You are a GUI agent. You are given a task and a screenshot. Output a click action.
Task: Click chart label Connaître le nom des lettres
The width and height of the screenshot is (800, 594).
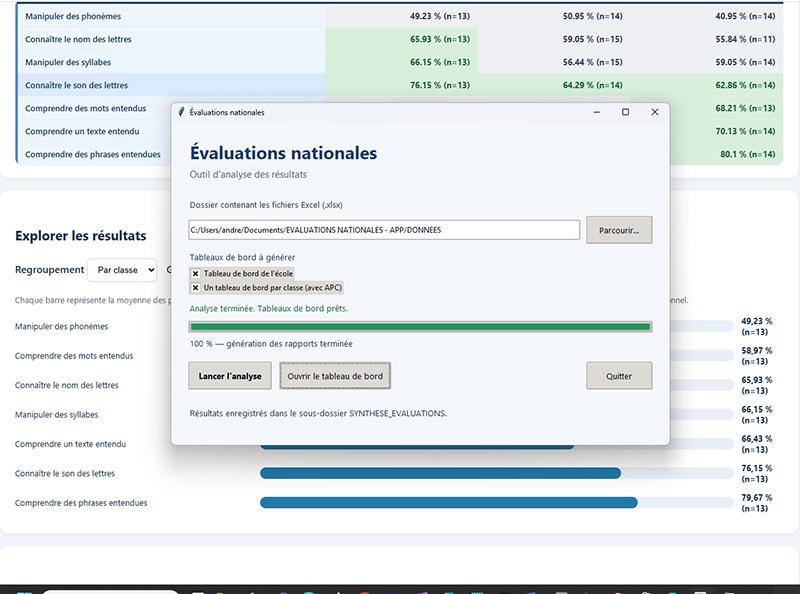[66, 385]
